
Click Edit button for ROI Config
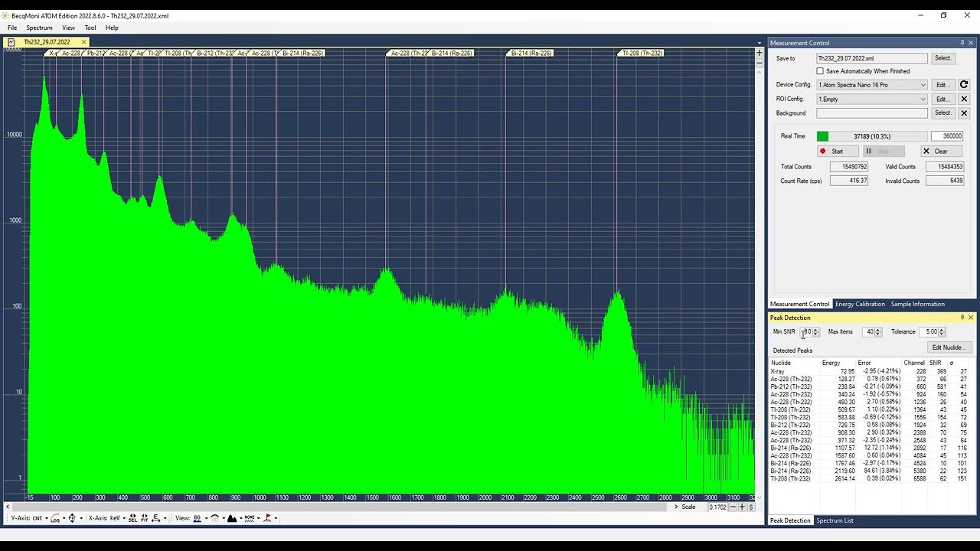click(942, 99)
